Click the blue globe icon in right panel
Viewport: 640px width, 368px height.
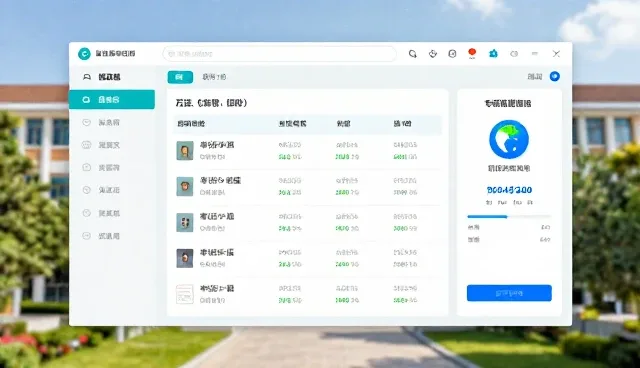coord(509,139)
